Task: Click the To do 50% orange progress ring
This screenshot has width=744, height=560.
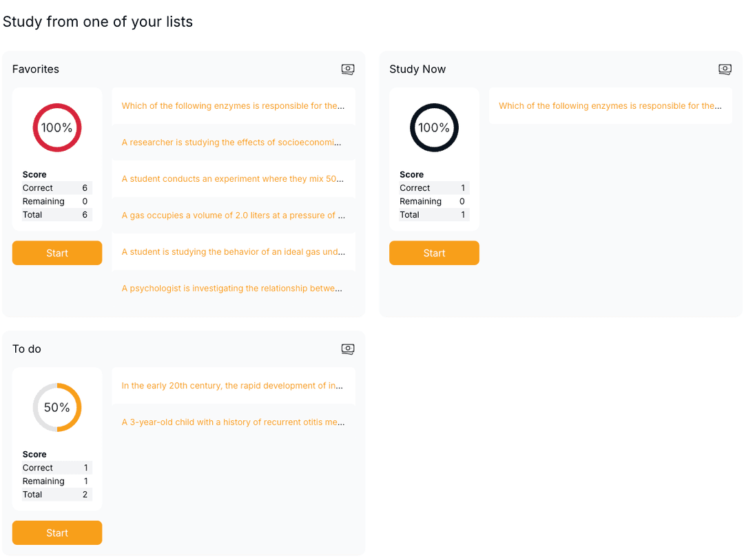Action: click(57, 407)
